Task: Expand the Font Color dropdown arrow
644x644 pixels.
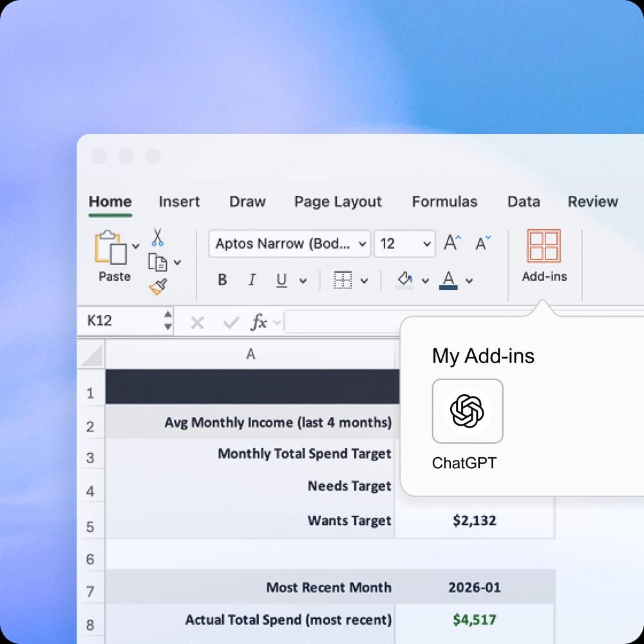Action: [469, 281]
